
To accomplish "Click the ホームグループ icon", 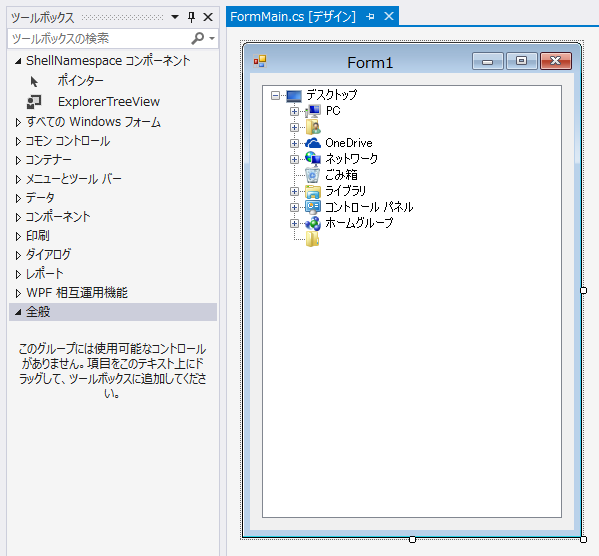I will tap(313, 223).
